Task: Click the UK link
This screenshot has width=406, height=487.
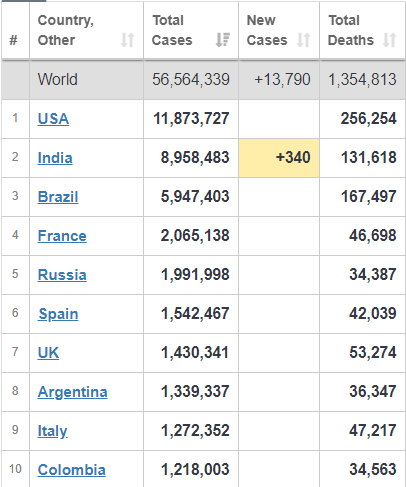Action: (x=48, y=353)
